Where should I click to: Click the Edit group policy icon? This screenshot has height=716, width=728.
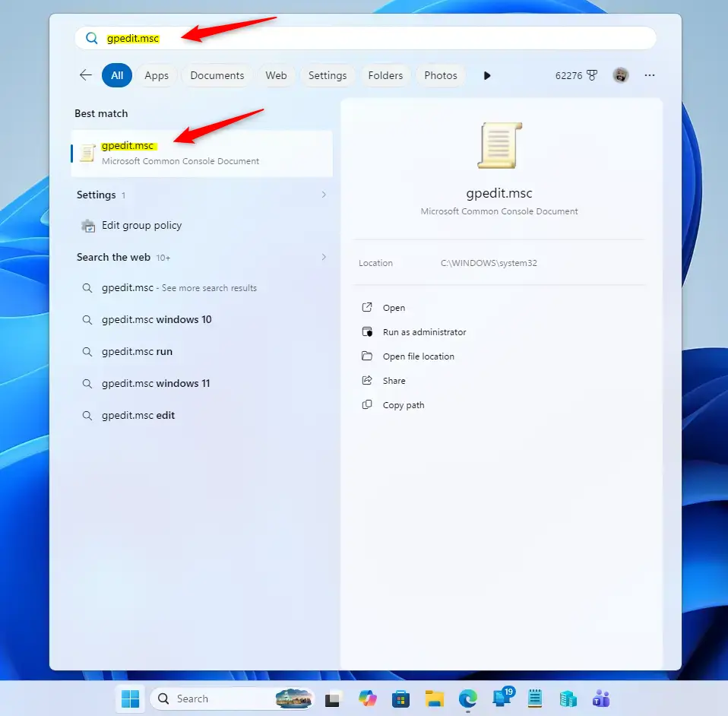pos(88,227)
